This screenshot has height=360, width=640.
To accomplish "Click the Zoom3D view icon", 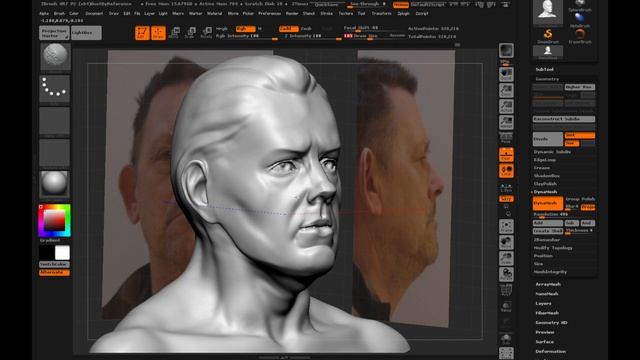I will tap(506, 258).
